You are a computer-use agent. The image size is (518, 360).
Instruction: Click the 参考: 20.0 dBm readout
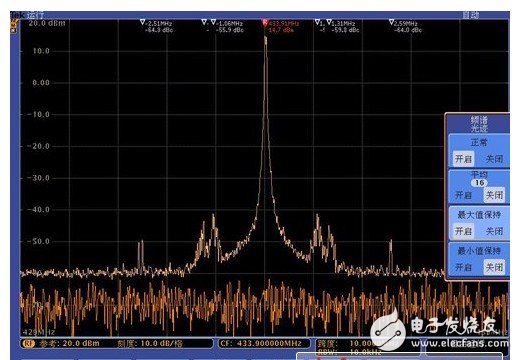[69, 343]
